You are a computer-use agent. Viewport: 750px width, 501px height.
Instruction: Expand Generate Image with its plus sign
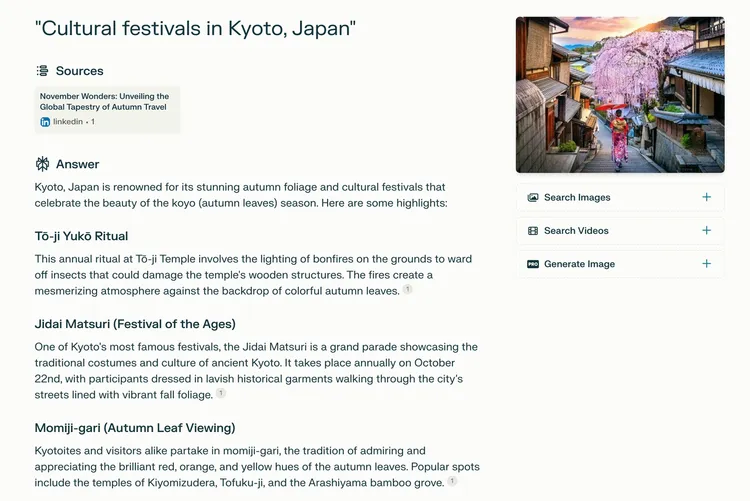pos(707,264)
